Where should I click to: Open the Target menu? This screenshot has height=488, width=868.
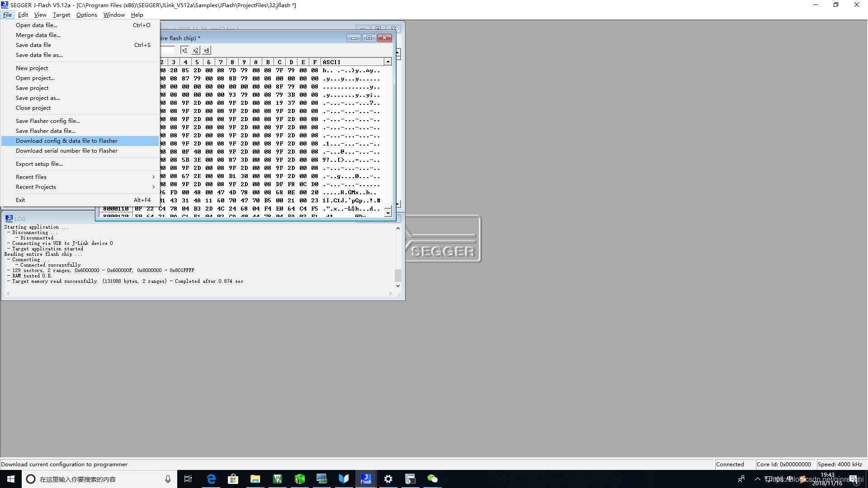pyautogui.click(x=61, y=15)
